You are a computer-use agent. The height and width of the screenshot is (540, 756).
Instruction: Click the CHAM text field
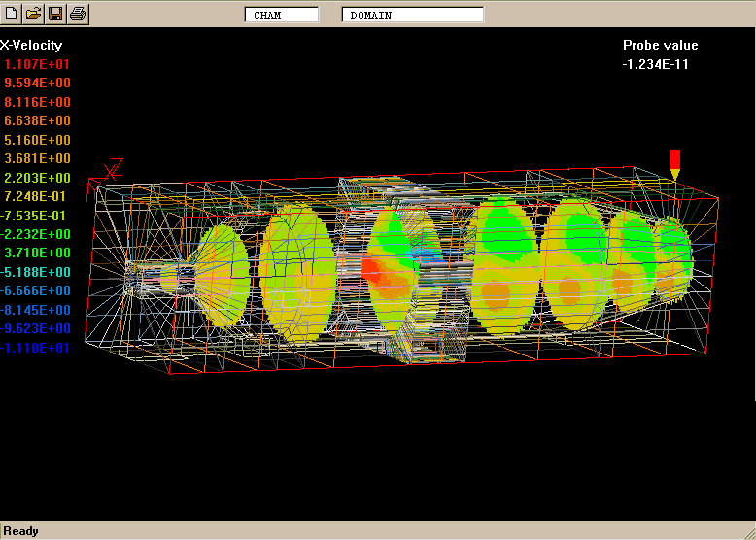(x=282, y=16)
